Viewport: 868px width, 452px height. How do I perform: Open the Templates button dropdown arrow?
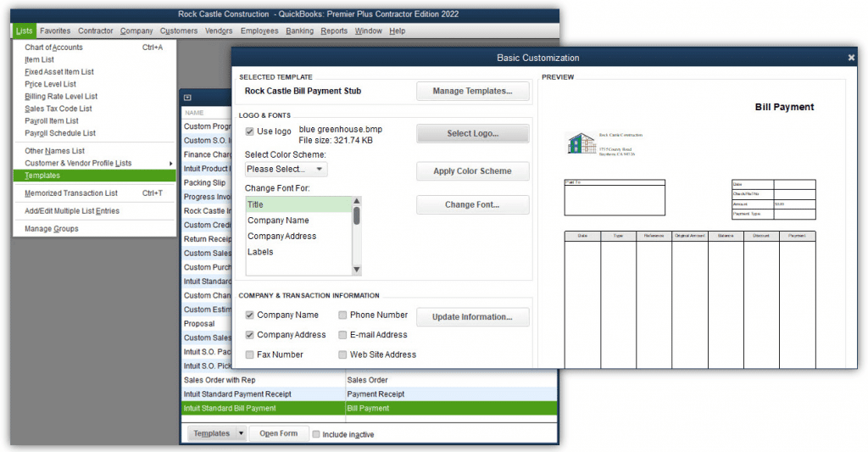(x=241, y=433)
